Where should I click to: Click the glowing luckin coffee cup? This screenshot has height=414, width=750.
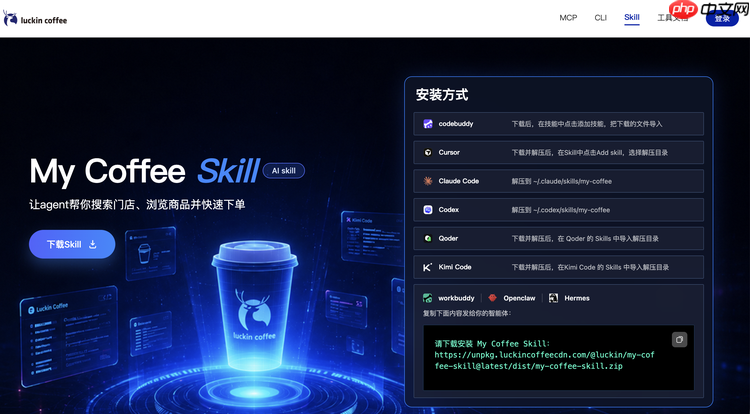pyautogui.click(x=254, y=306)
